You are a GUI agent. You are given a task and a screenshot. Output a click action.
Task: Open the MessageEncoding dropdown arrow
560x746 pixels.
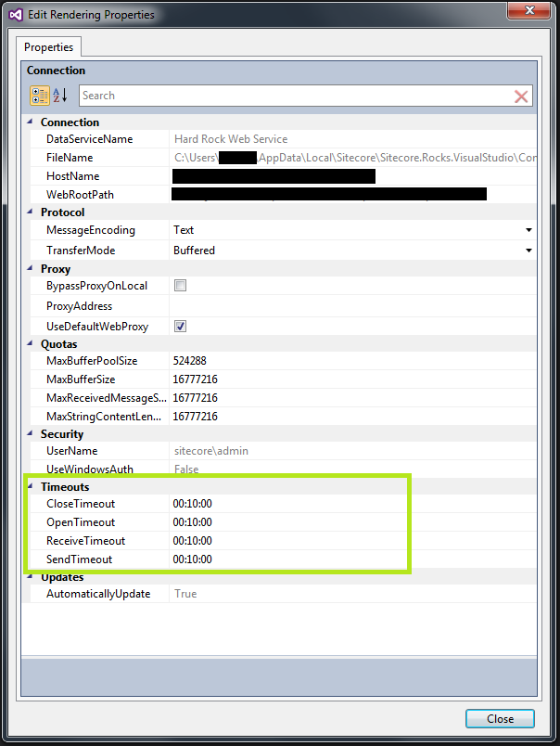[x=528, y=230]
